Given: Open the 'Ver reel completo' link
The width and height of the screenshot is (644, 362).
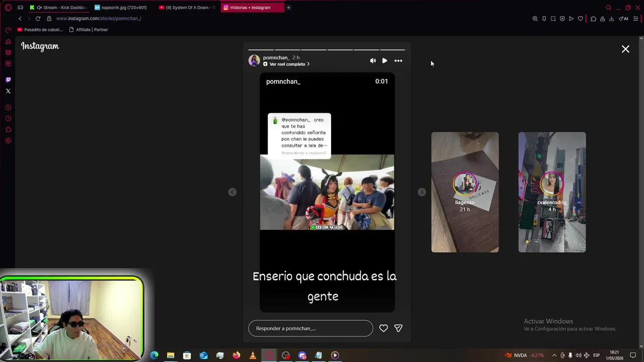Looking at the screenshot, I should pyautogui.click(x=286, y=64).
